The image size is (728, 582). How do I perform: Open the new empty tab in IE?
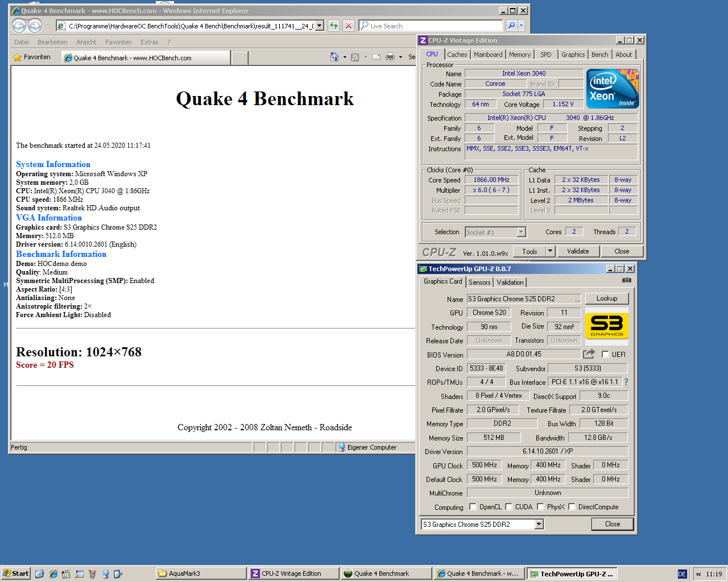tap(240, 57)
